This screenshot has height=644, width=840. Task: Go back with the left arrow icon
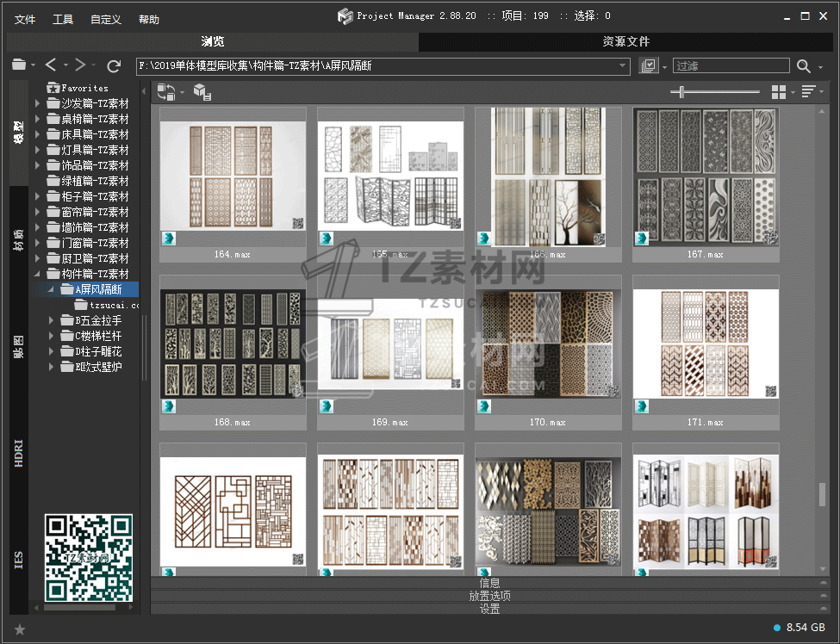(x=51, y=65)
